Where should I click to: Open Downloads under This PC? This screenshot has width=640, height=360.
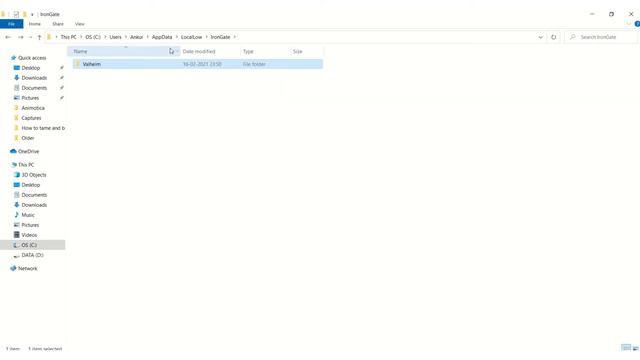(34, 205)
